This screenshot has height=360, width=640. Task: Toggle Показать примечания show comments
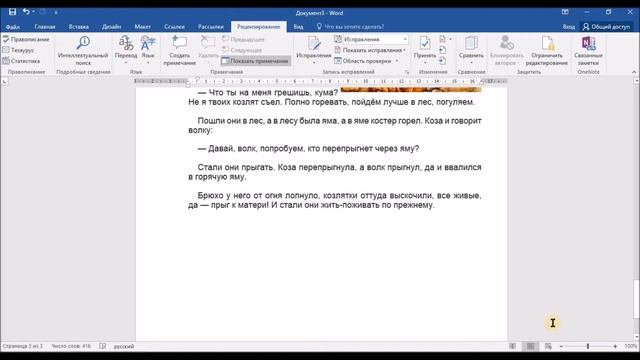tap(256, 61)
